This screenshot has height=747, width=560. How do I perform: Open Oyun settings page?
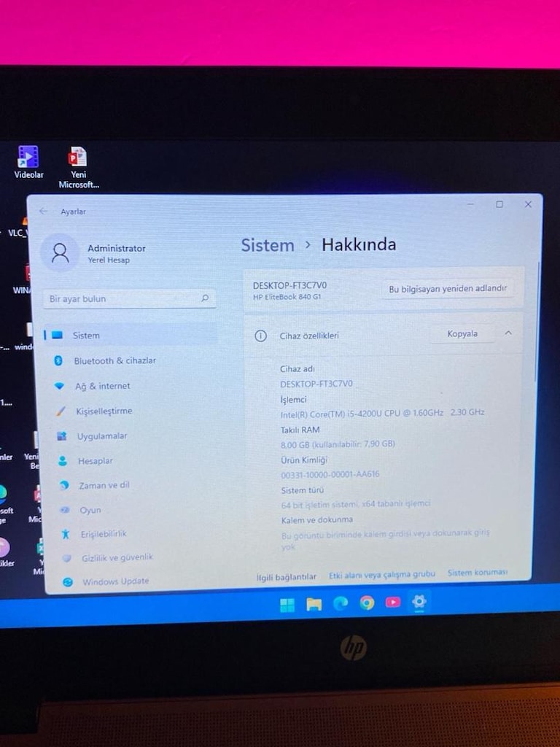tap(90, 510)
